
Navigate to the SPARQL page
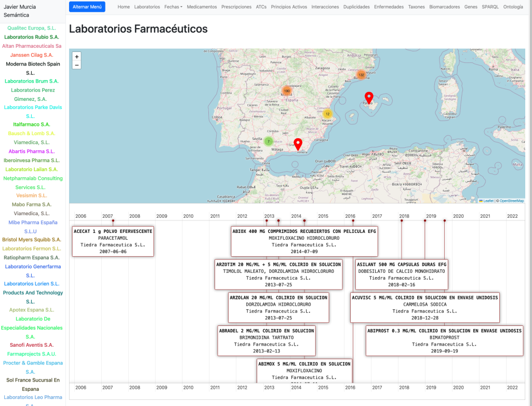click(x=490, y=7)
